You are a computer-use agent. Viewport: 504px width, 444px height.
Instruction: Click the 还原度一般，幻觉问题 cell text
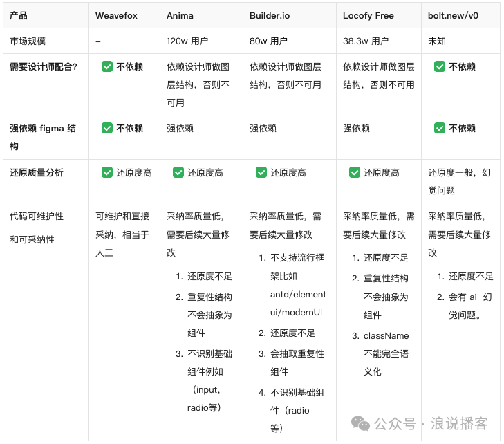click(459, 181)
